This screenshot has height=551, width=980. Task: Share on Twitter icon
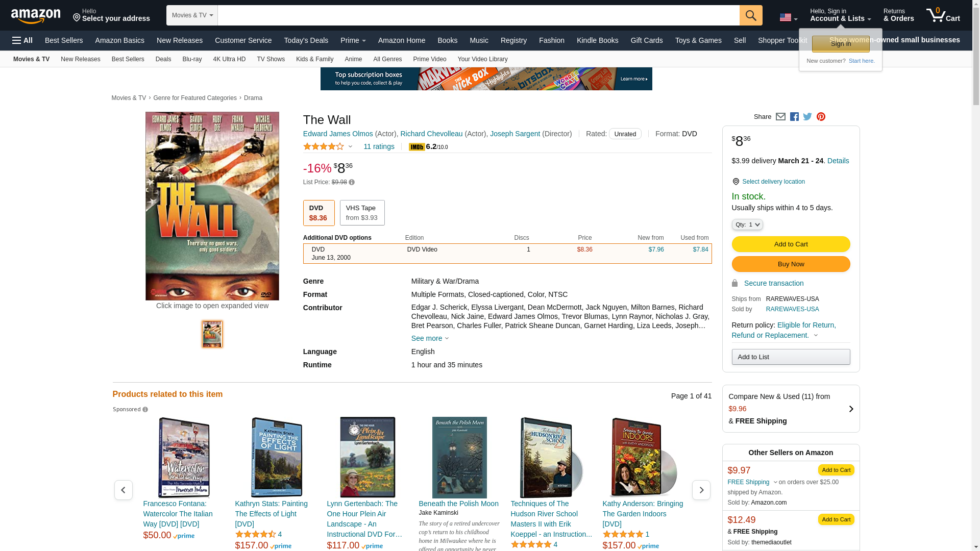pyautogui.click(x=807, y=117)
